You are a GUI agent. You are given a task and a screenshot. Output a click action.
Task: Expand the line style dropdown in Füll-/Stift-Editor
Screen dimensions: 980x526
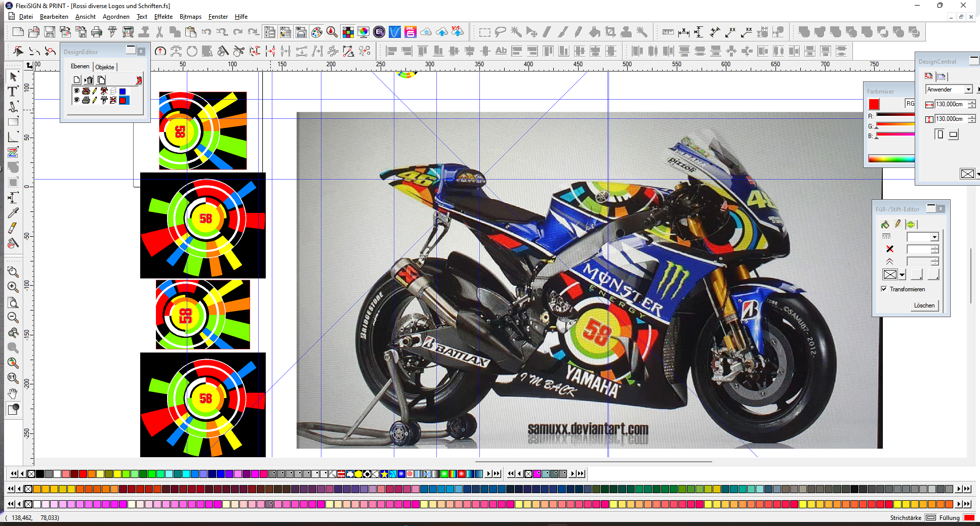tap(934, 237)
